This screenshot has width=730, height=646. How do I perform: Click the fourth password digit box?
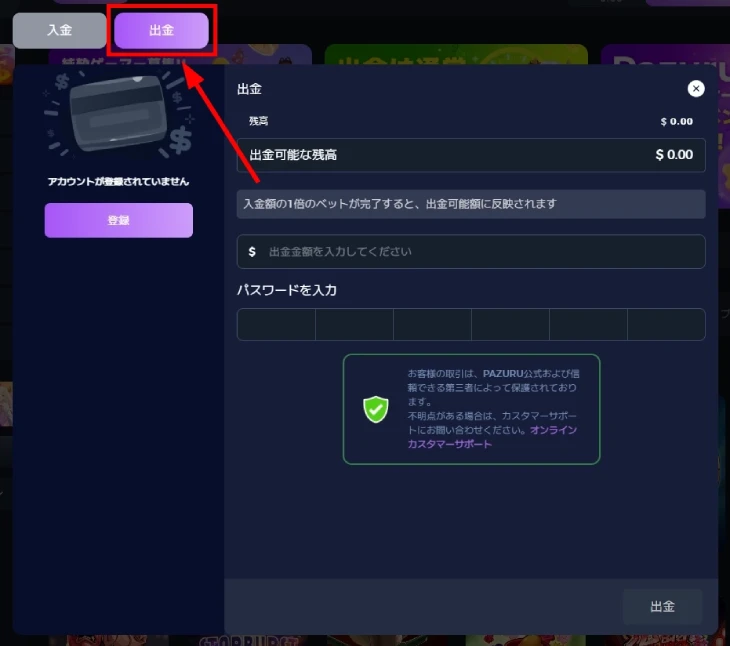coord(510,324)
